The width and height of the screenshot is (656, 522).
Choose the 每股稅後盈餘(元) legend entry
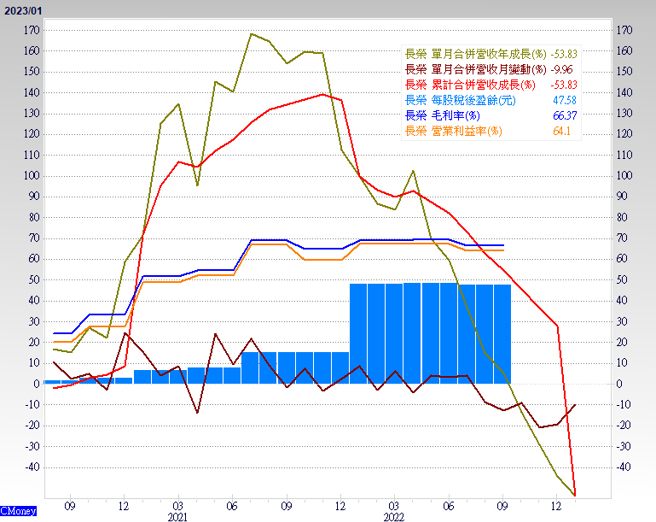460,100
